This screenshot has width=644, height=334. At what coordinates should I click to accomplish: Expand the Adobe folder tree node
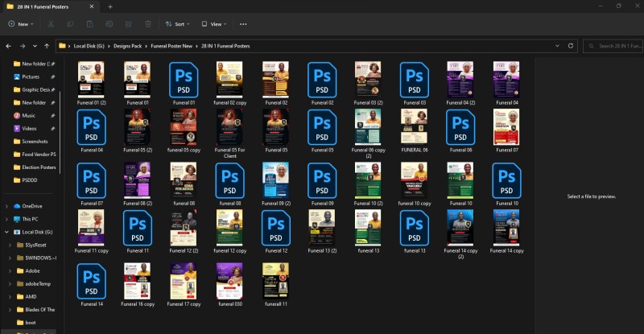[10, 270]
